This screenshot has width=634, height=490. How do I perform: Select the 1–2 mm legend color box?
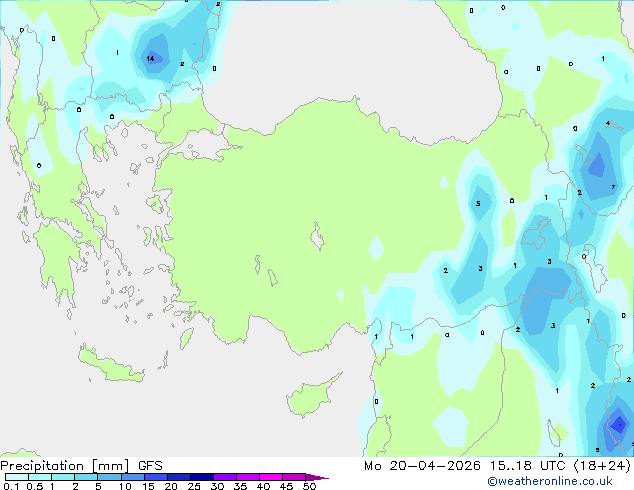[63, 477]
